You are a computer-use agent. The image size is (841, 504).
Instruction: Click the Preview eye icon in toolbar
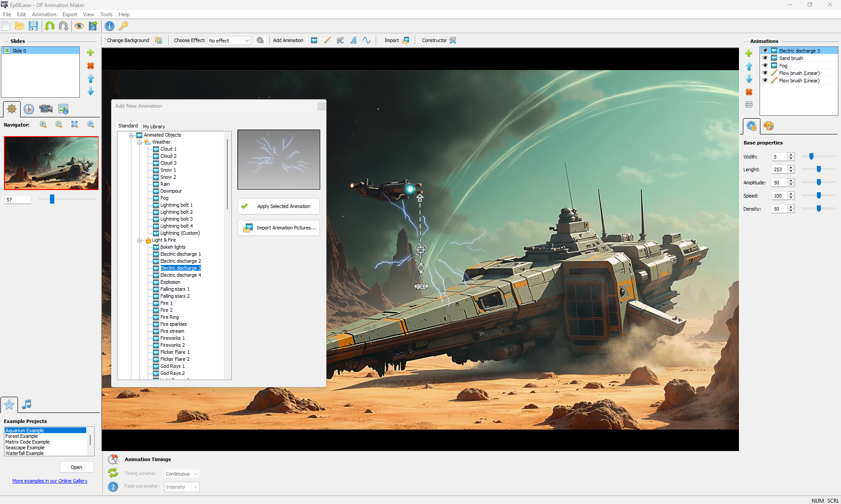click(x=79, y=26)
